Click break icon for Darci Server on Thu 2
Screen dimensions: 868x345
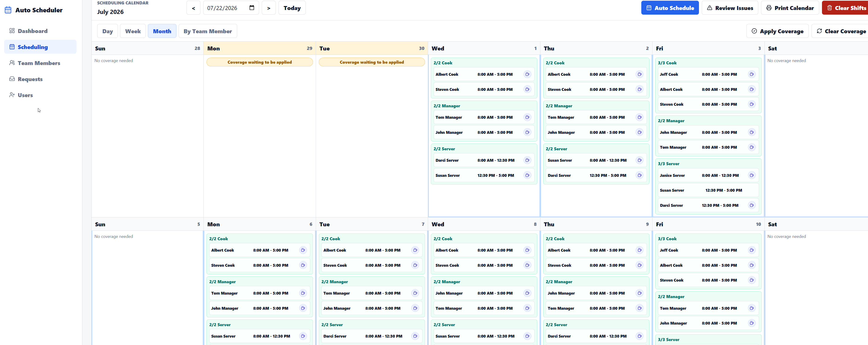click(639, 175)
